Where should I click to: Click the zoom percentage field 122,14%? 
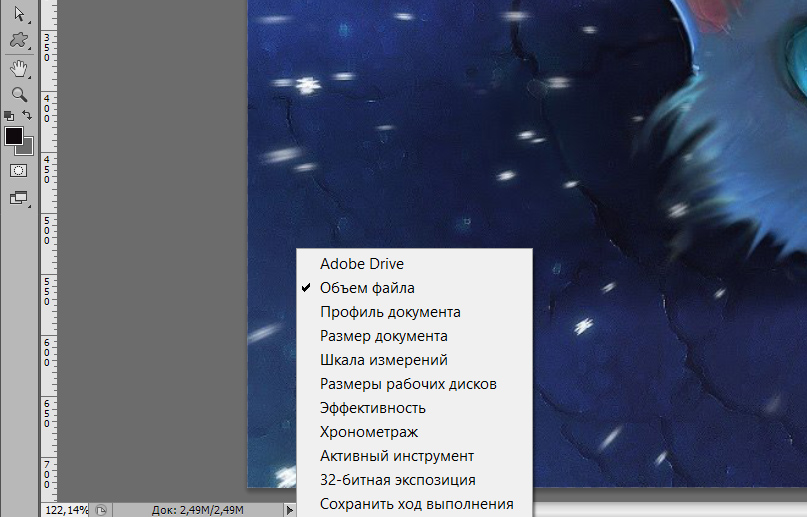pyautogui.click(x=66, y=510)
